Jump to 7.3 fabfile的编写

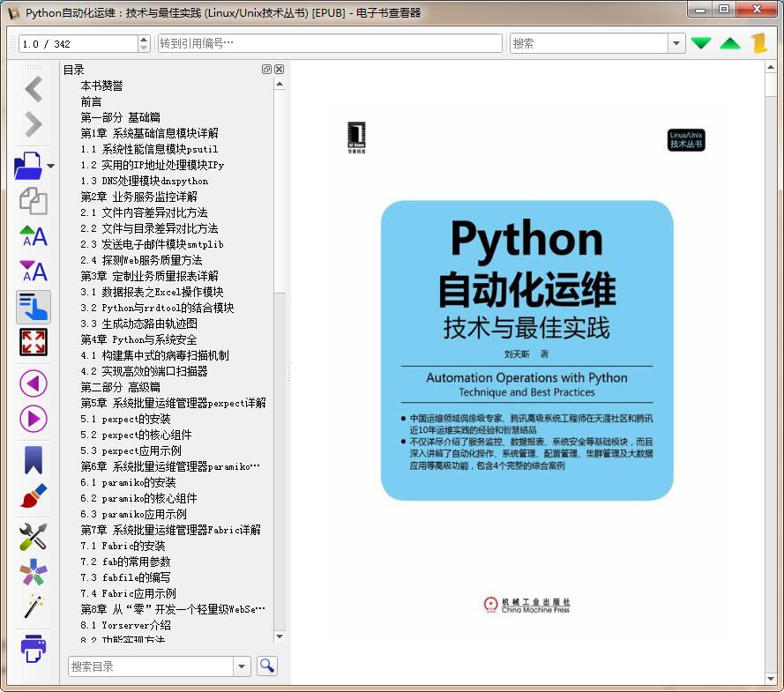coord(125,577)
